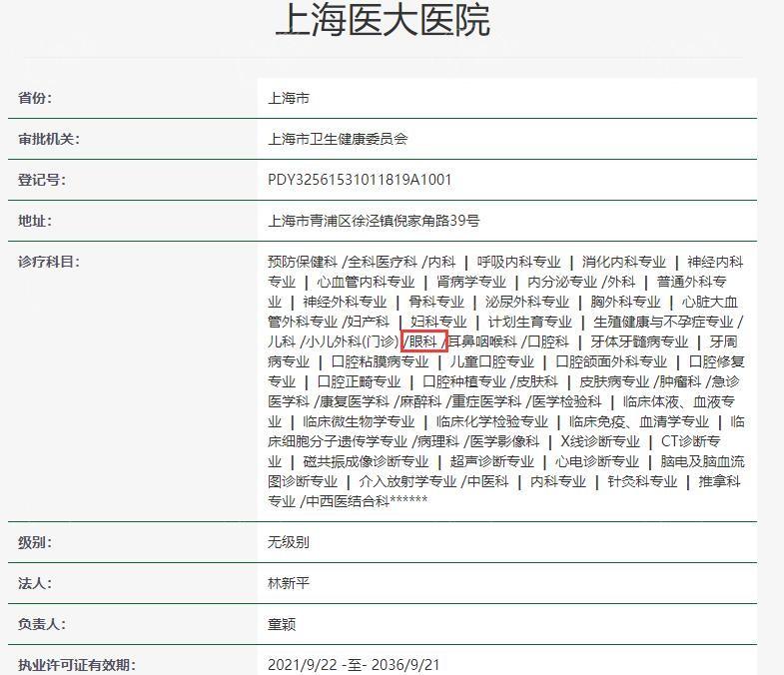This screenshot has height=675, width=784.
Task: Click 骨科专业 in the list
Action: [x=436, y=302]
